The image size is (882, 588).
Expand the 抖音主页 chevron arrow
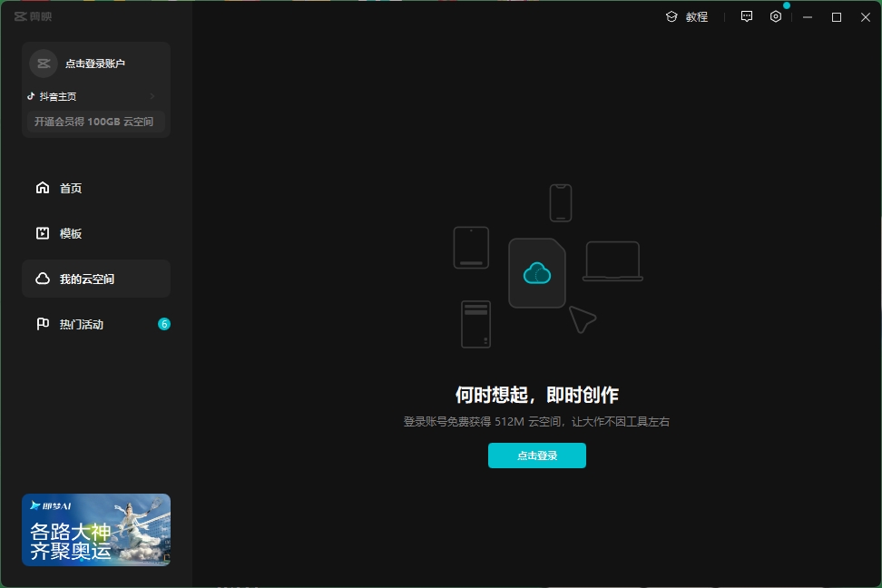click(x=152, y=97)
